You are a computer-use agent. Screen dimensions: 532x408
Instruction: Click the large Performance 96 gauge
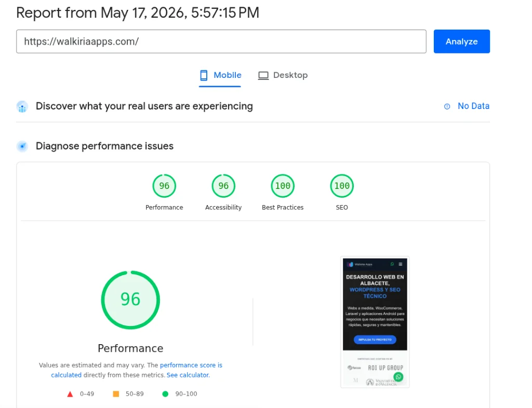point(130,300)
